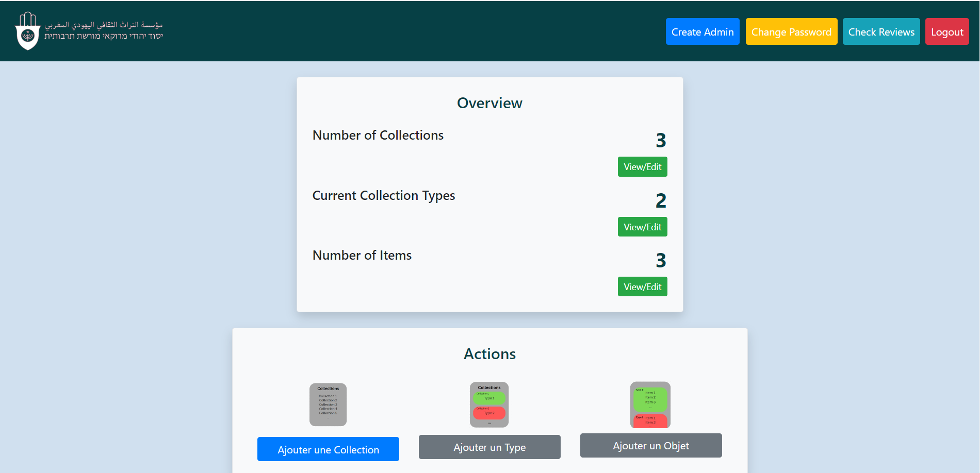
Task: Open the Create Admin page
Action: (702, 32)
